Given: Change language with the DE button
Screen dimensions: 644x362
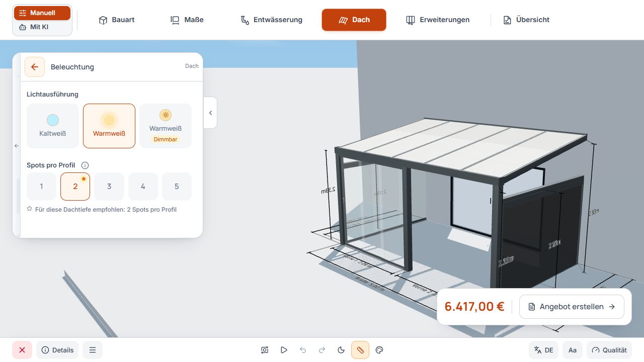Looking at the screenshot, I should (x=544, y=350).
